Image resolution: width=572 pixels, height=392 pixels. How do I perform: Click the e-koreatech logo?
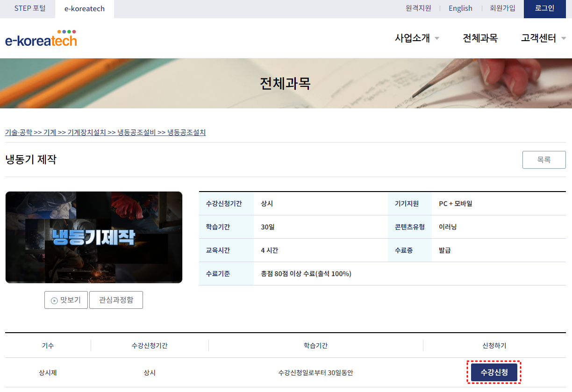pos(41,38)
